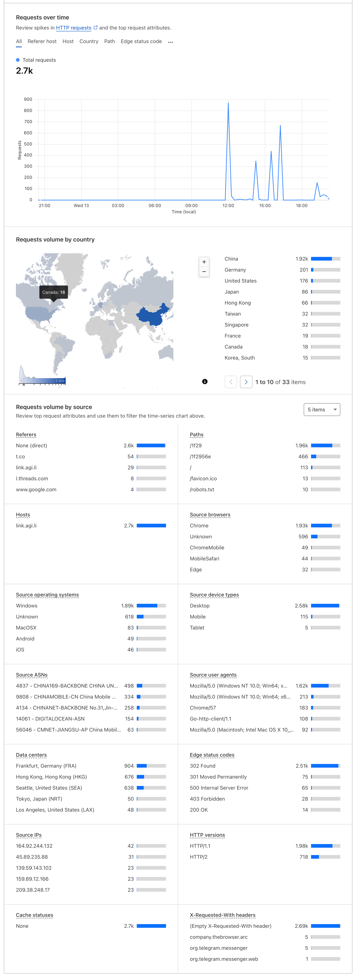Click the Referers heading
The height and width of the screenshot is (980, 357).
pos(26,434)
